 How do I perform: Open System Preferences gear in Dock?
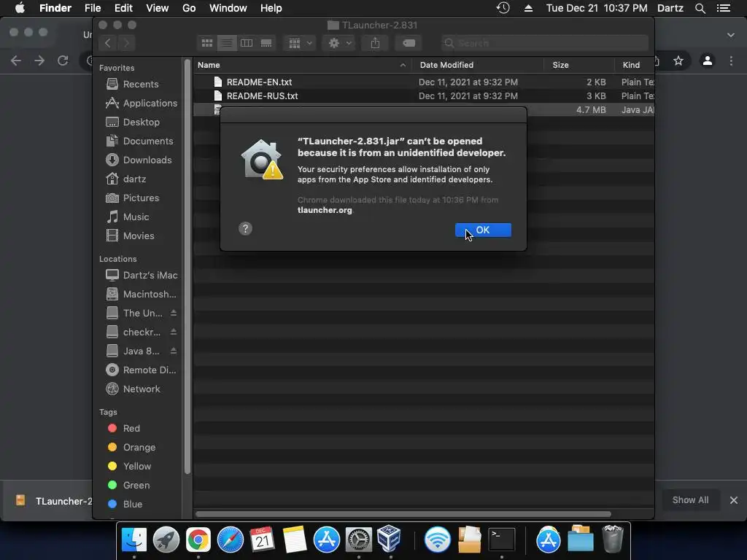pyautogui.click(x=358, y=540)
